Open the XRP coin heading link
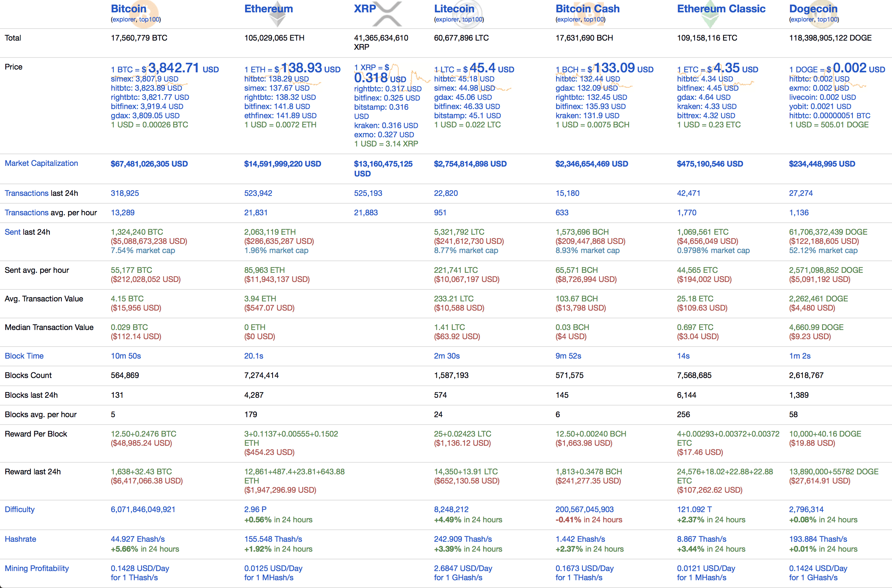The height and width of the screenshot is (588, 892). click(x=364, y=8)
